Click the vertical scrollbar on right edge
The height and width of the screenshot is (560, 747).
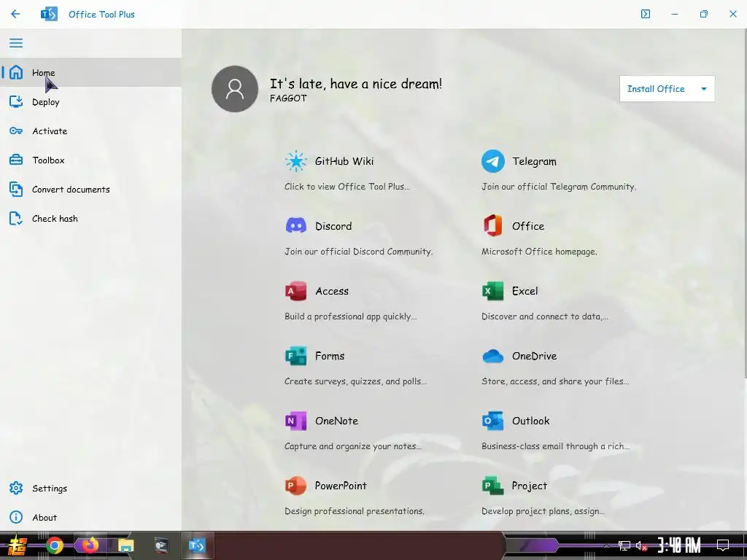tap(744, 205)
